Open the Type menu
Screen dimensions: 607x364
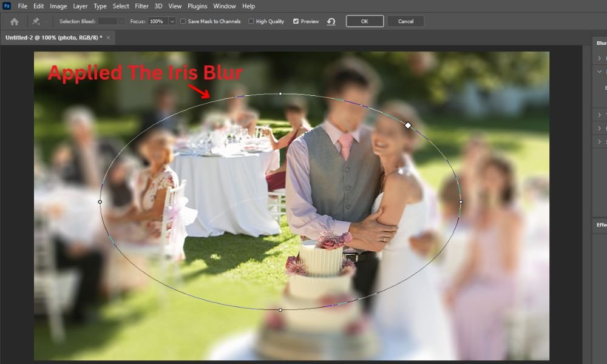coord(100,6)
